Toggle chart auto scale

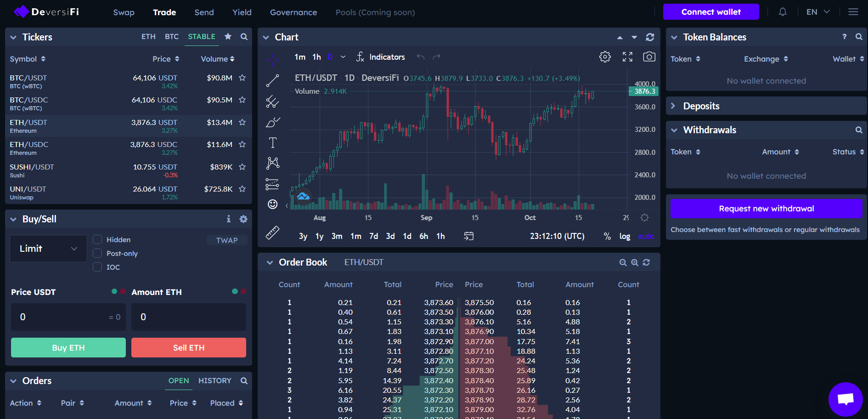(x=646, y=236)
